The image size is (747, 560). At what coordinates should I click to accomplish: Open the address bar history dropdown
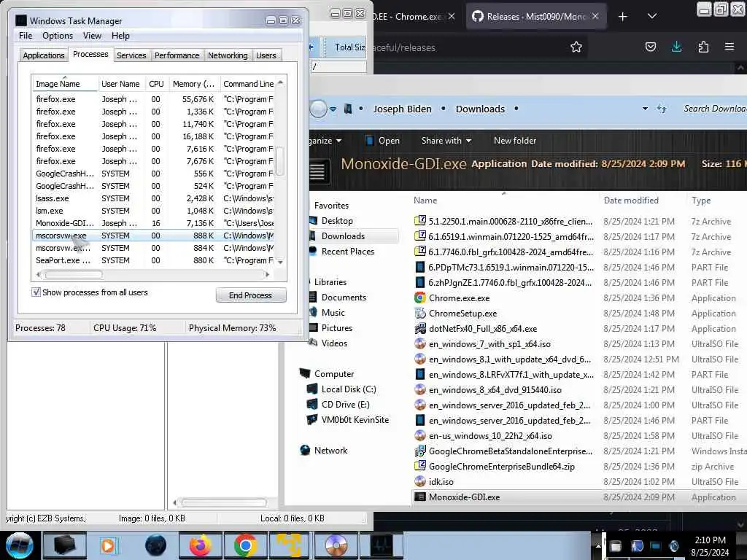(x=645, y=109)
